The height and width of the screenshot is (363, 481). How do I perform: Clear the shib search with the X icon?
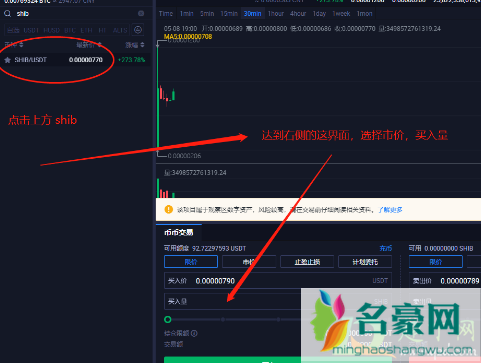(x=141, y=13)
